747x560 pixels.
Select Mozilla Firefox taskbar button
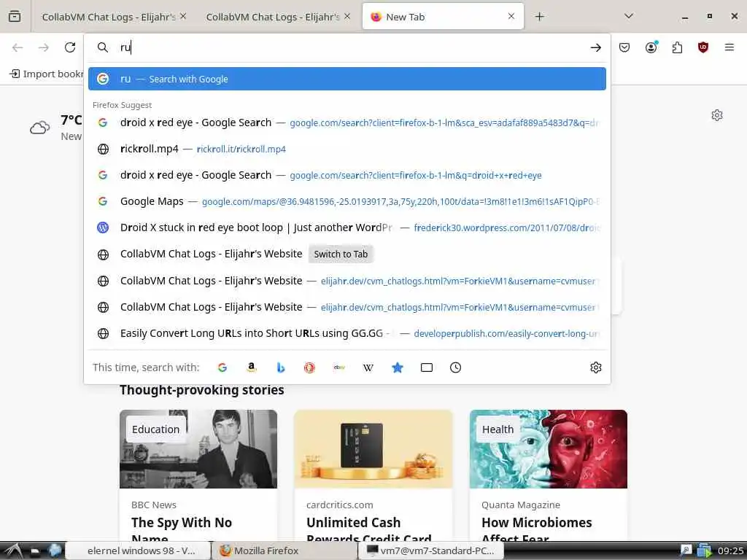285,551
